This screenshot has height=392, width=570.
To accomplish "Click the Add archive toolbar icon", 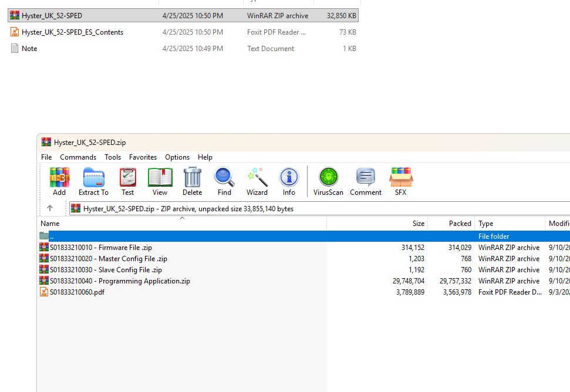I will (x=59, y=181).
